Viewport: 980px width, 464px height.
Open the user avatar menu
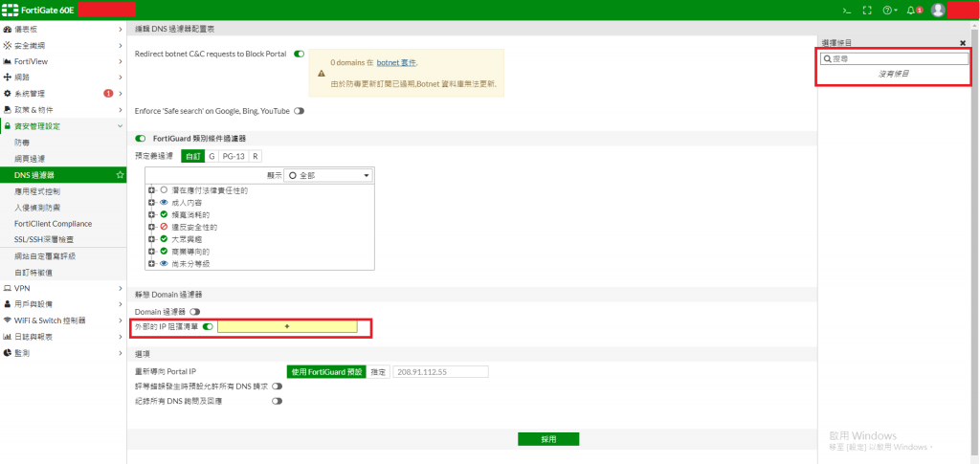pyautogui.click(x=938, y=10)
